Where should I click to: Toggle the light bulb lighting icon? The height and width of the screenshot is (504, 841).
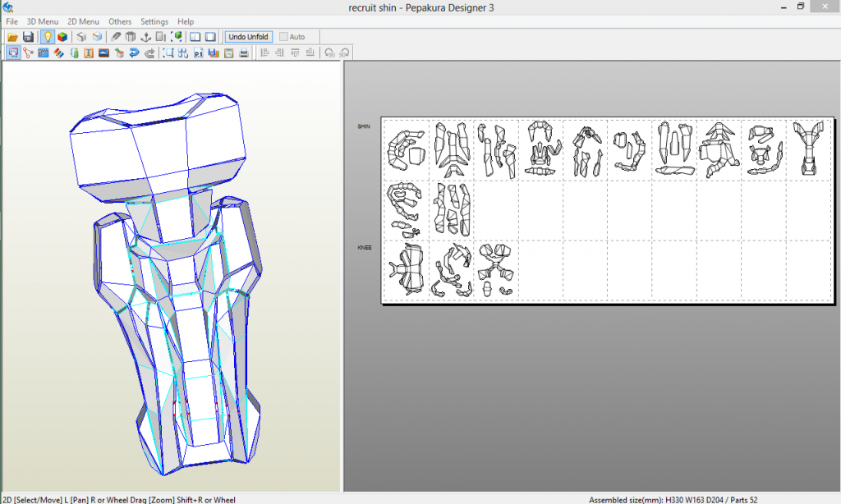(48, 37)
